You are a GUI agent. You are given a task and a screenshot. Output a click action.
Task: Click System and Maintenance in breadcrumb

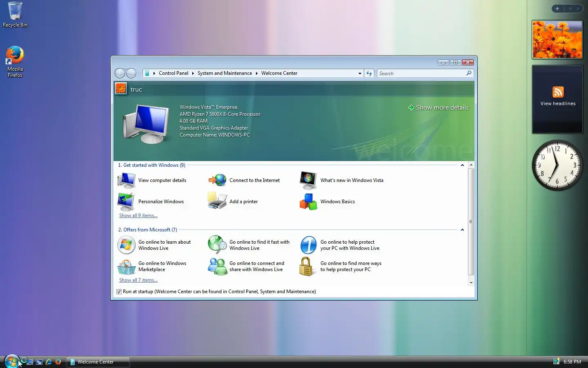[x=225, y=73]
